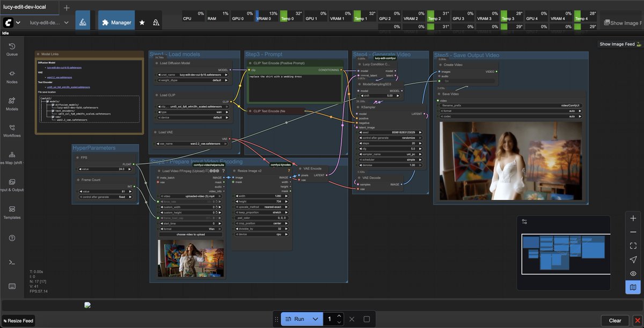Click the Run button to queue the workflow
The image size is (644, 328).
(x=298, y=318)
